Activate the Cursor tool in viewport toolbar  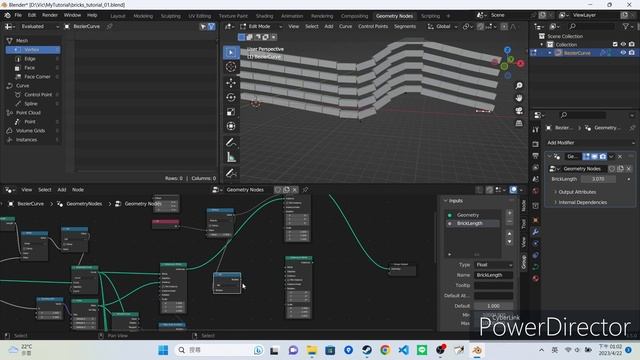coord(231,67)
